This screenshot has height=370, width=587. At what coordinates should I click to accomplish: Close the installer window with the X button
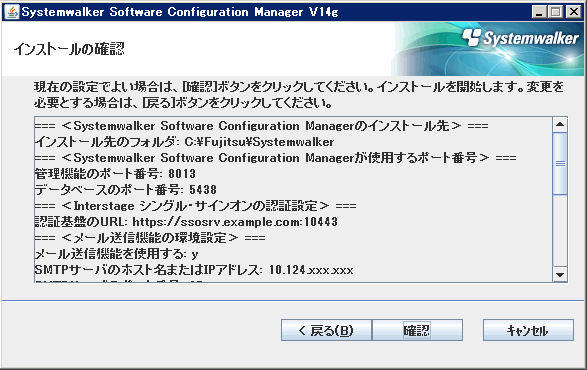pyautogui.click(x=574, y=12)
